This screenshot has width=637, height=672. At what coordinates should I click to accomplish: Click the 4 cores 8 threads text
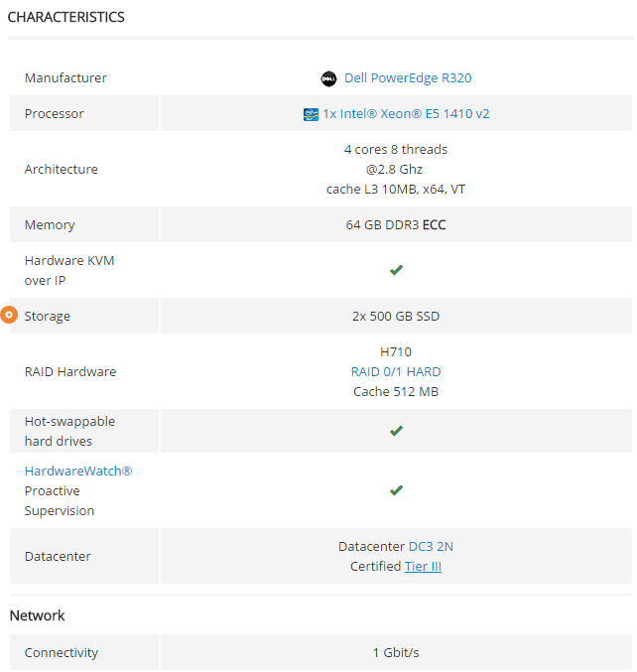(396, 150)
